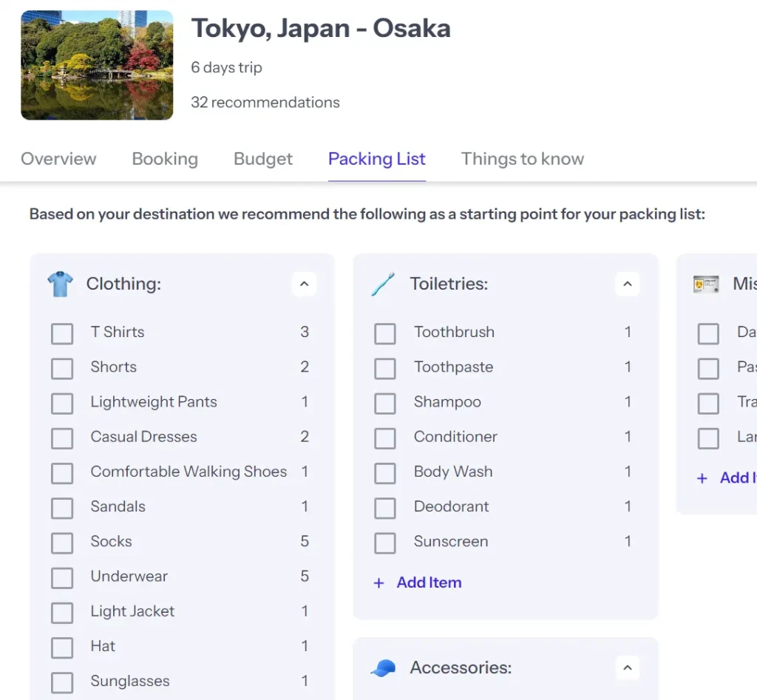Viewport: 757px width, 700px height.
Task: Click the Add Item link under Toiletries
Action: [x=429, y=582]
